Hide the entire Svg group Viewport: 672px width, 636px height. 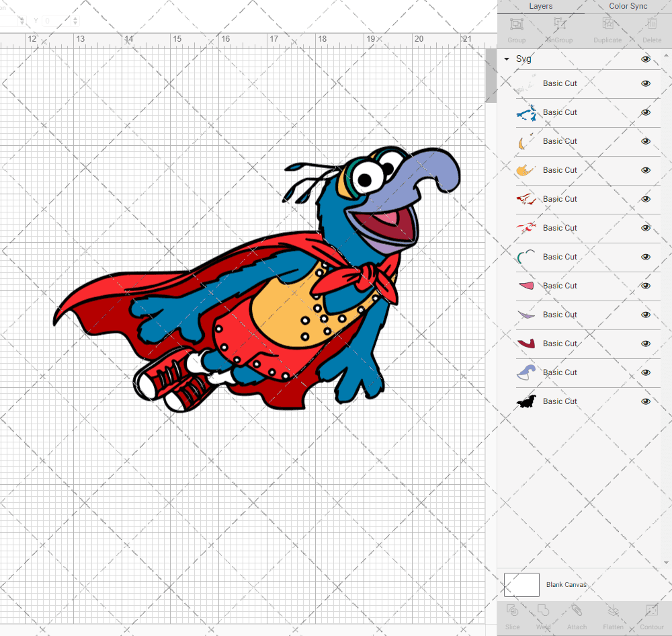[645, 59]
